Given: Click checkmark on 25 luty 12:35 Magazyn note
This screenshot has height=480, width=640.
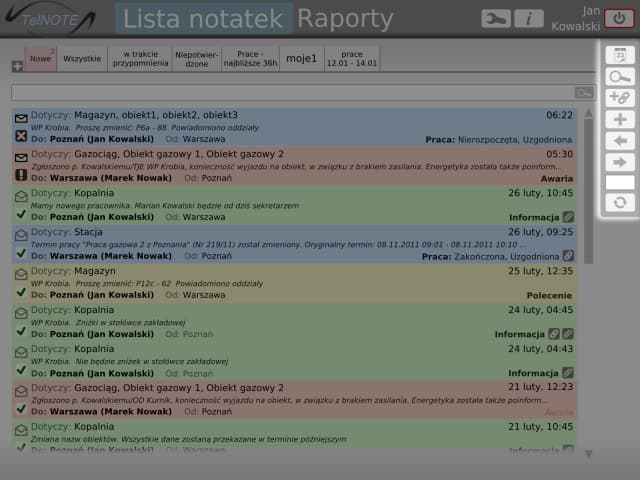Looking at the screenshot, I should point(21,292).
